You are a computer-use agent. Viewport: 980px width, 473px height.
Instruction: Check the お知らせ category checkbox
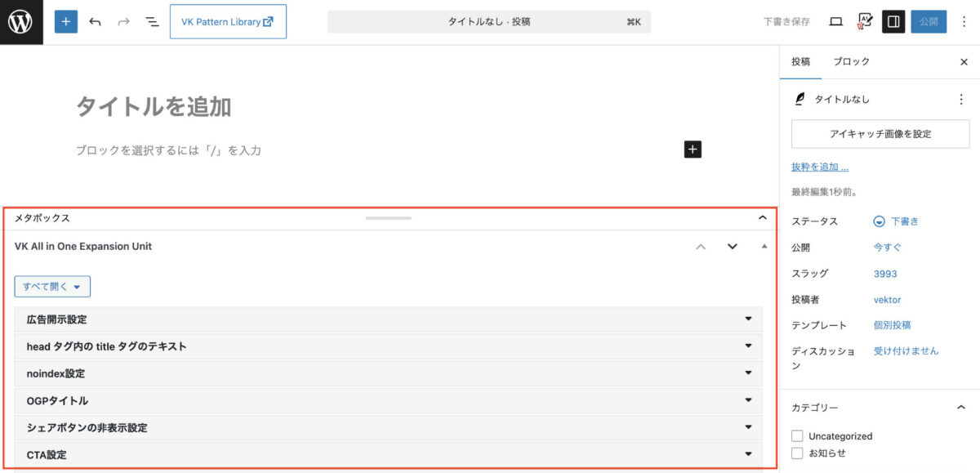797,453
